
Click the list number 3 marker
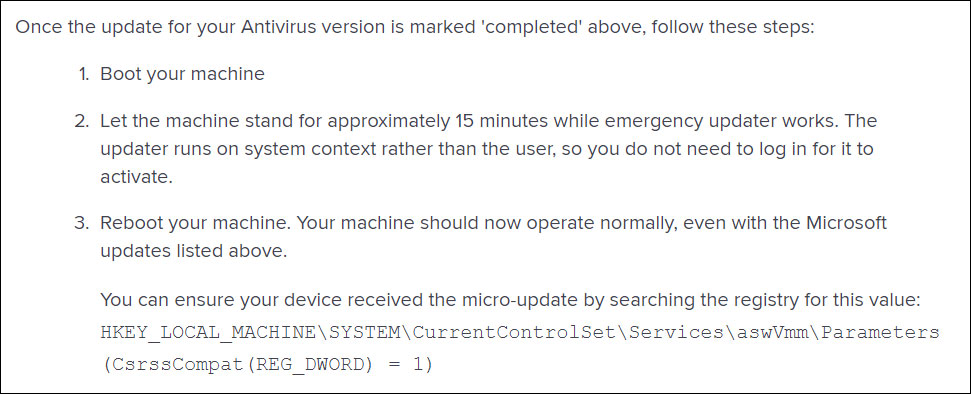click(x=82, y=223)
